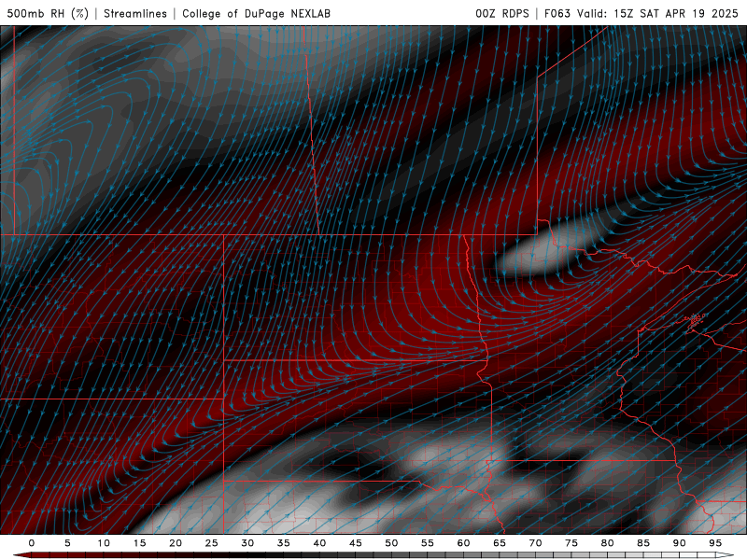Click the 'F063 Valid: 15Z SAT APR 19 2025' text
The height and width of the screenshot is (560, 747).
(x=641, y=14)
